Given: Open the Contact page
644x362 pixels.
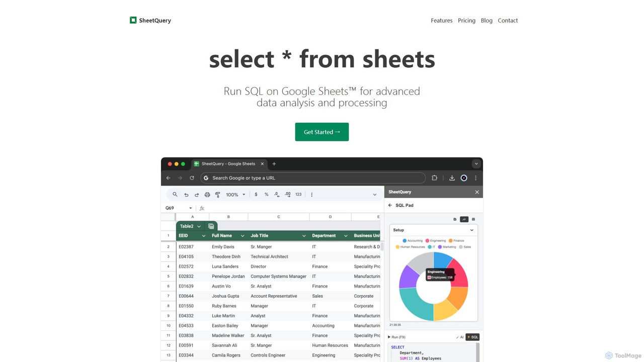Looking at the screenshot, I should coord(508,21).
